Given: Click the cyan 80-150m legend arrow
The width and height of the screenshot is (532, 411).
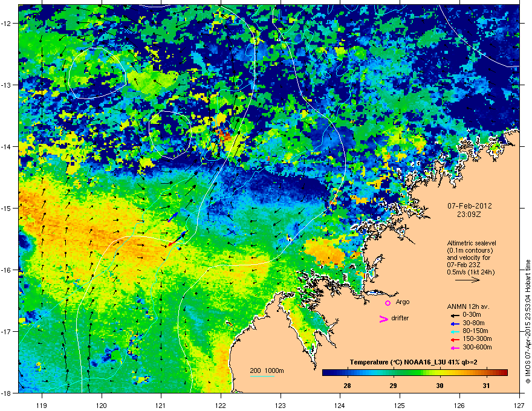Looking at the screenshot, I should 455,332.
